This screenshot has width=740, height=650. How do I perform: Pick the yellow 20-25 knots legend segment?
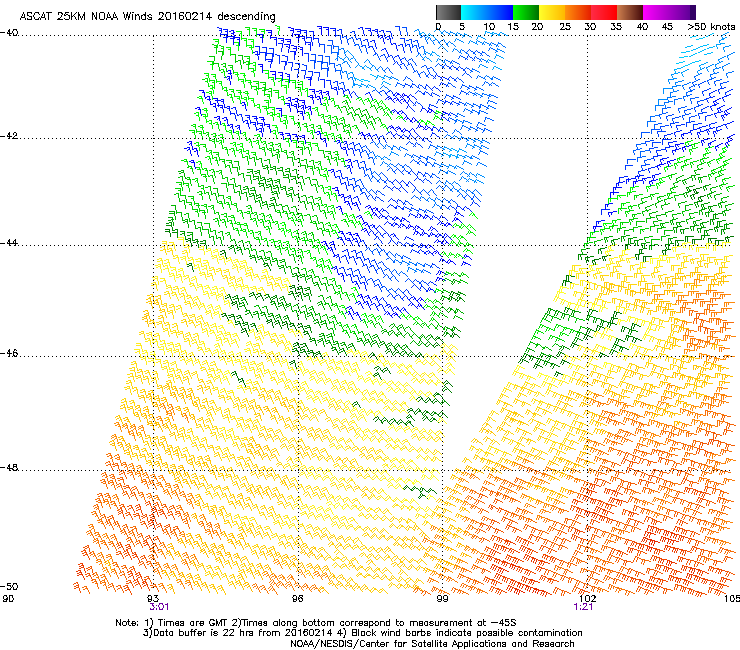pyautogui.click(x=552, y=12)
